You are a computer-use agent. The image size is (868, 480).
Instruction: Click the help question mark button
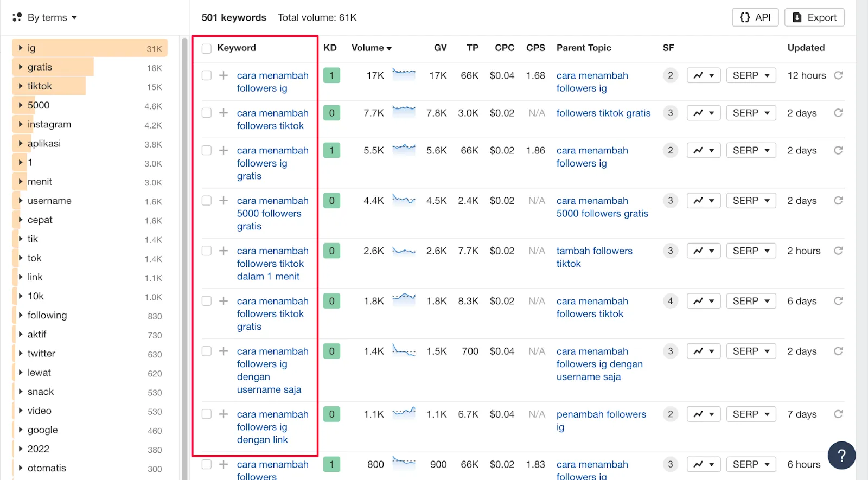coord(841,456)
